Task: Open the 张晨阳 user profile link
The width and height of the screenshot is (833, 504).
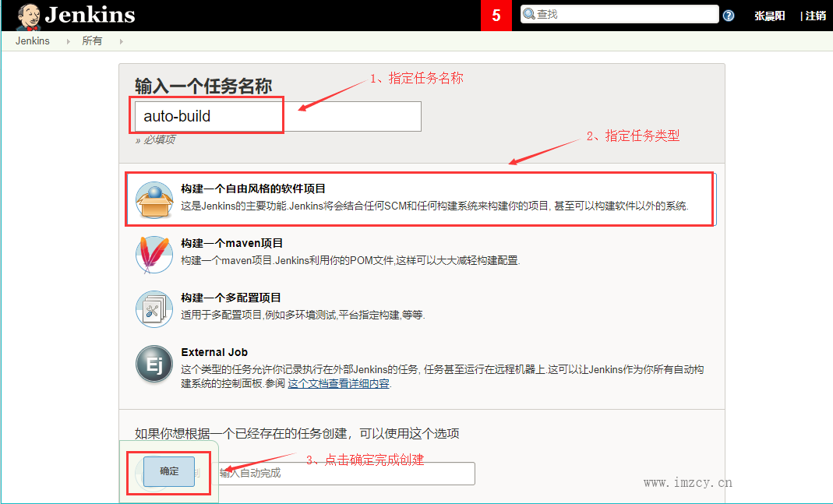Action: click(770, 16)
